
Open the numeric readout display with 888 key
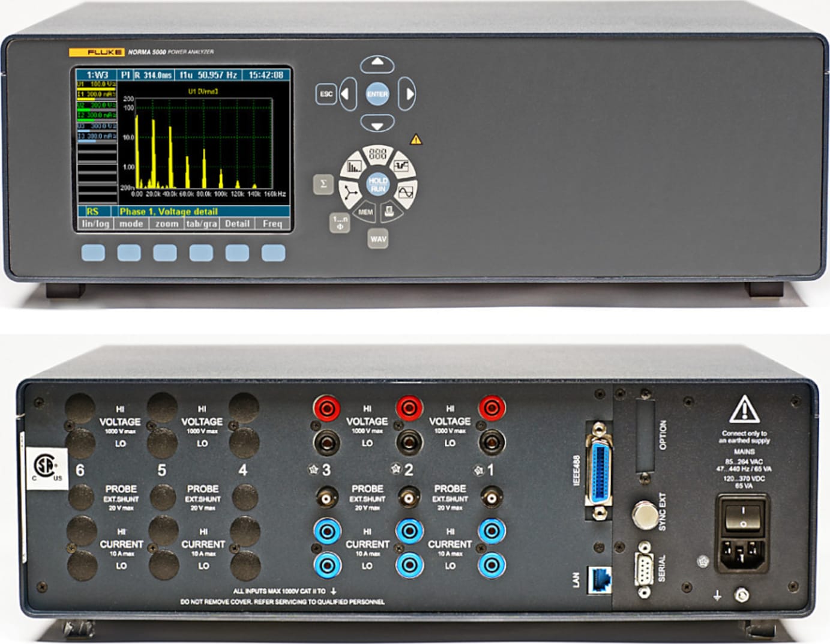pos(377,154)
